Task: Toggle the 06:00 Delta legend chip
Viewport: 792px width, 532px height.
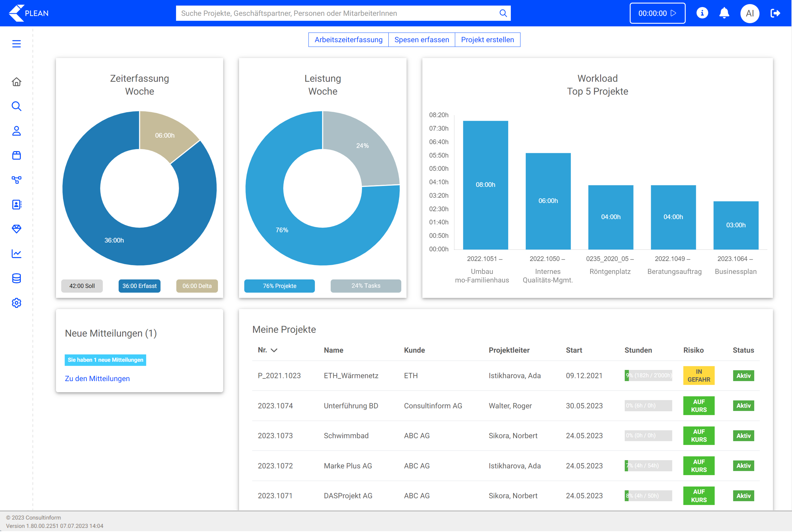Action: tap(197, 286)
